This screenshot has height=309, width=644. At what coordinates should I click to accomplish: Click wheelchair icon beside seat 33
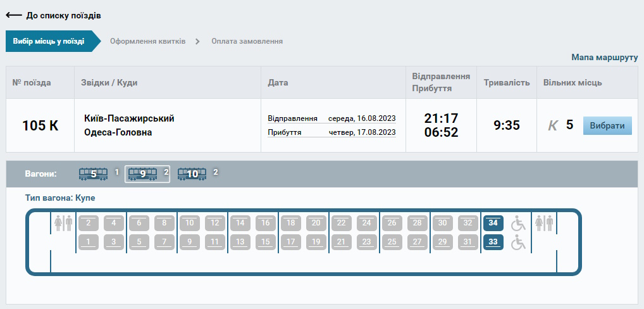(x=518, y=242)
